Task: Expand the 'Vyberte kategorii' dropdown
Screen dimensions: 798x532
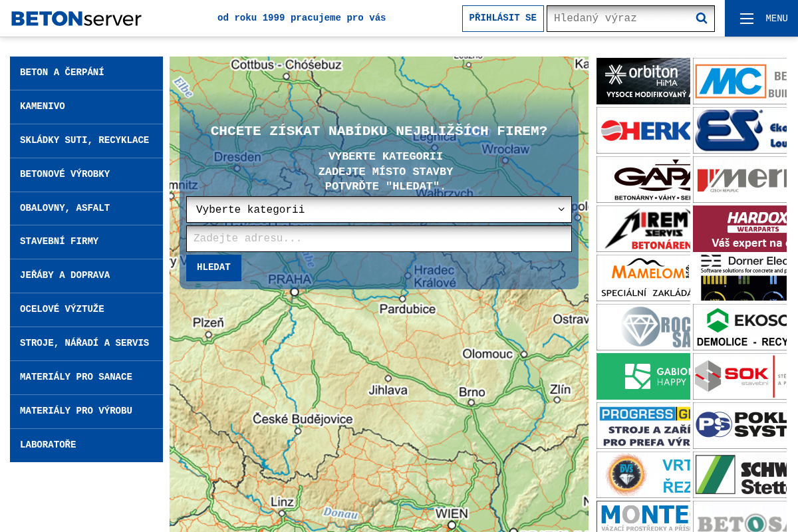Action: tap(379, 209)
